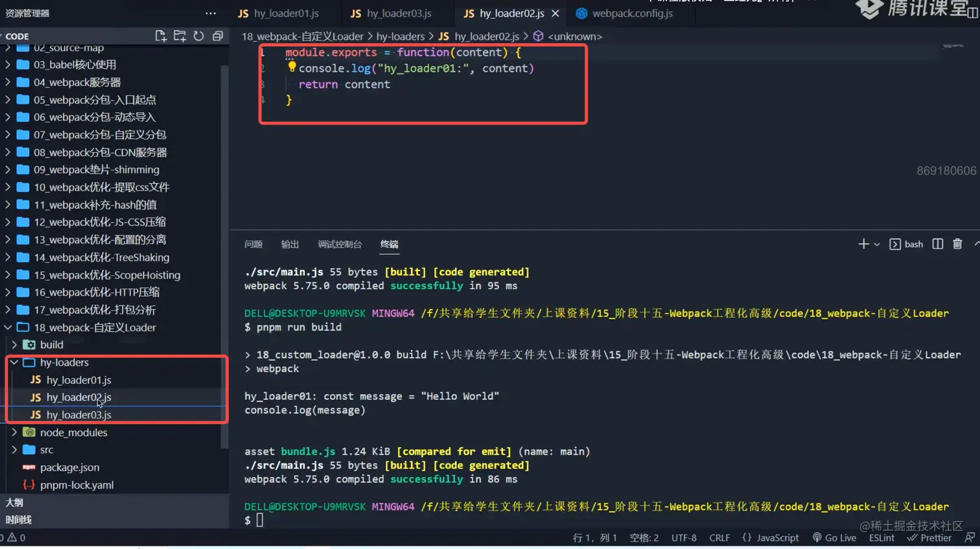Open hy_loader03.js in file tree

78,415
